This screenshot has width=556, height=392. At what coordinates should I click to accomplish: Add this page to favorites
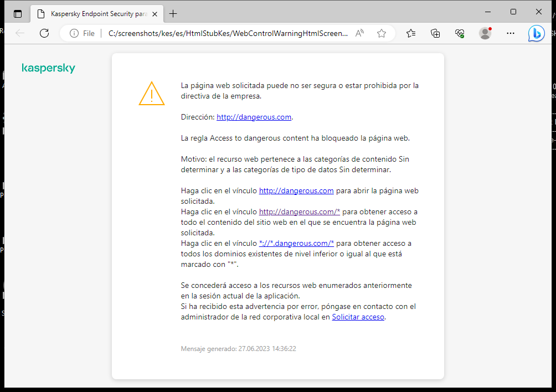[381, 33]
